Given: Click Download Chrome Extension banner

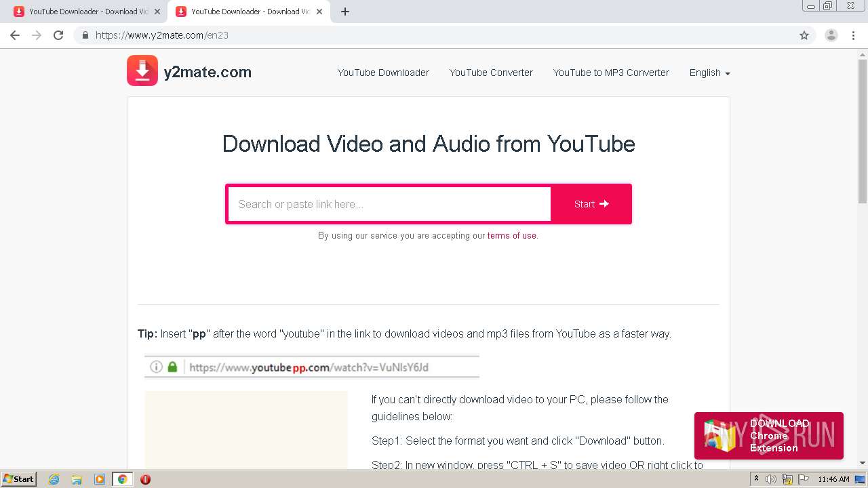Looking at the screenshot, I should click(769, 436).
